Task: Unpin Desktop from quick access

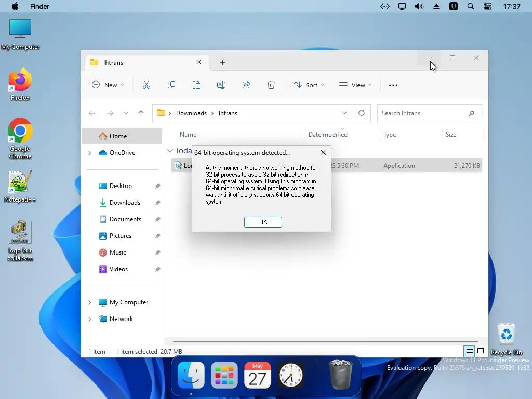Action: 157,187
